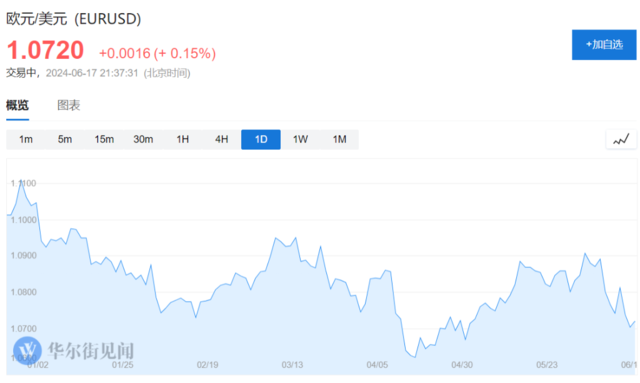The height and width of the screenshot is (383, 640).
Task: Click the 1.0720 current price
Action: (45, 50)
